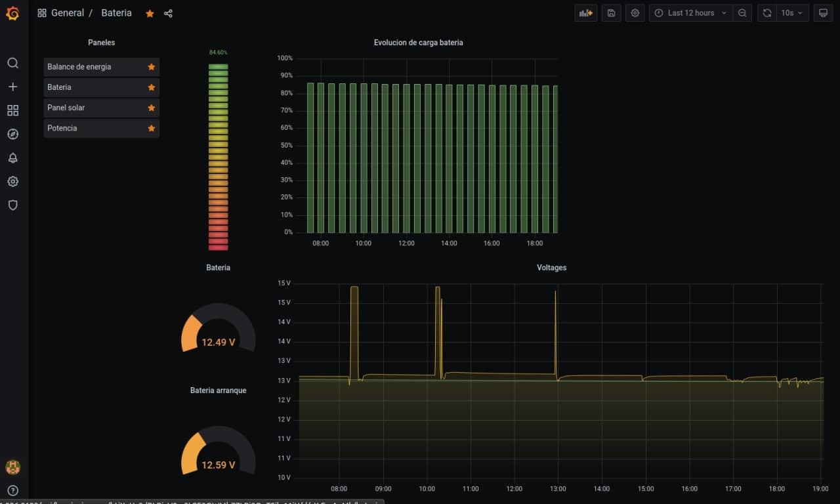The image size is (840, 504).
Task: Open the General folder breadcrumb
Action: [x=68, y=13]
